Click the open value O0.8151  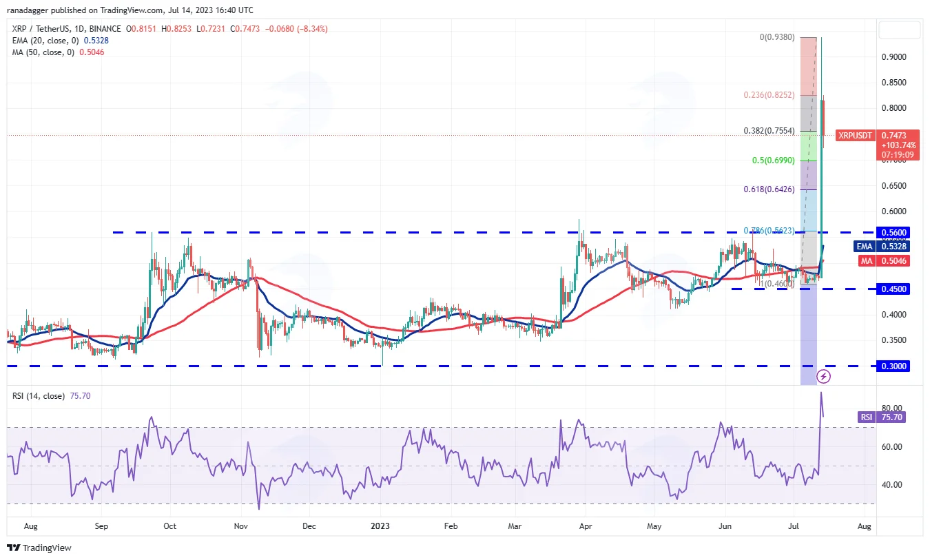[x=141, y=29]
